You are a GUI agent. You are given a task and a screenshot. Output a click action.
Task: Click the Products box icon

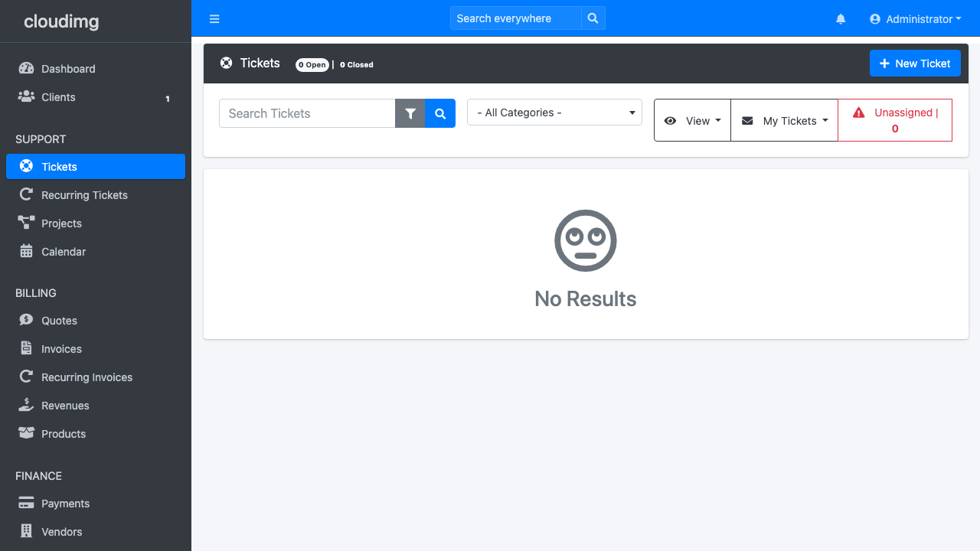point(26,433)
